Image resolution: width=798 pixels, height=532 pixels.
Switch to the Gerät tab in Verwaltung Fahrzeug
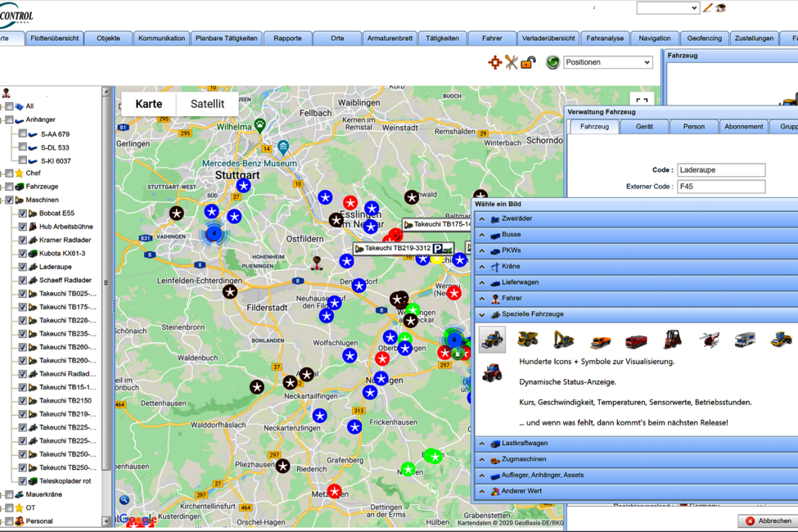pos(644,127)
